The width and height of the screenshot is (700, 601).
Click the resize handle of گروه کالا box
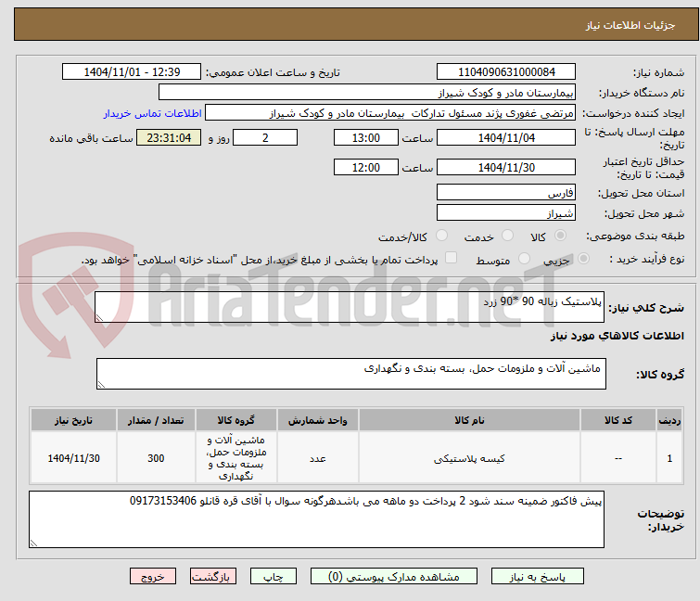tap(101, 385)
